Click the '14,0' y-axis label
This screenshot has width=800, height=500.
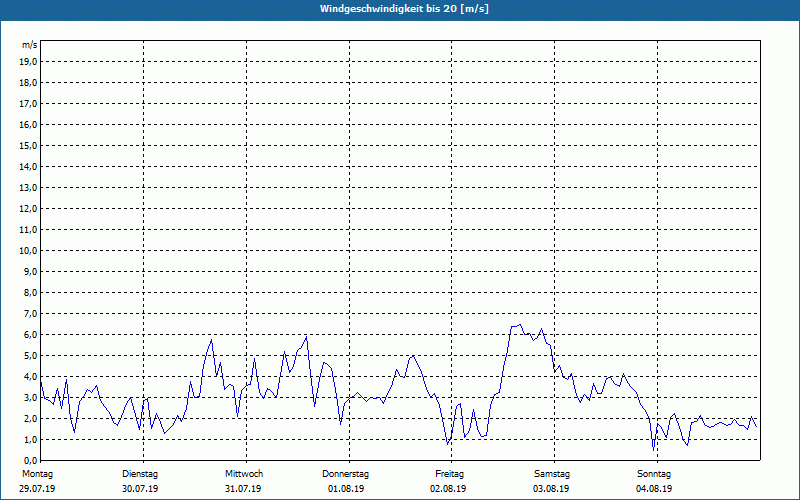(x=29, y=166)
